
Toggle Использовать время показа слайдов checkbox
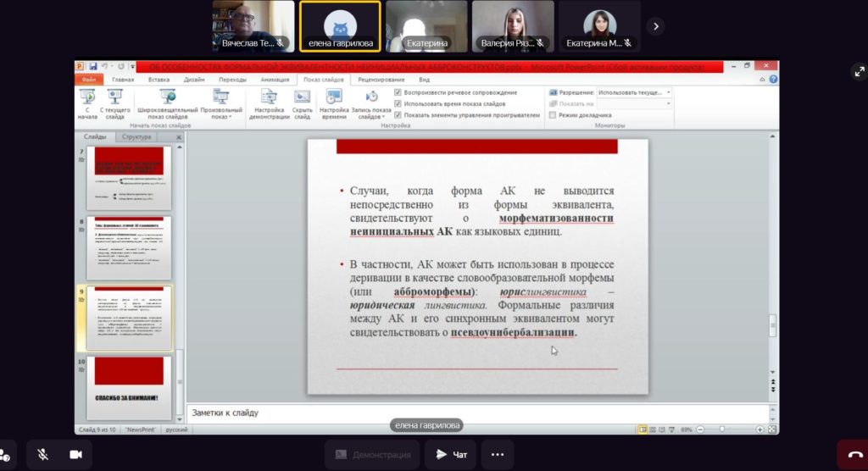click(398, 103)
